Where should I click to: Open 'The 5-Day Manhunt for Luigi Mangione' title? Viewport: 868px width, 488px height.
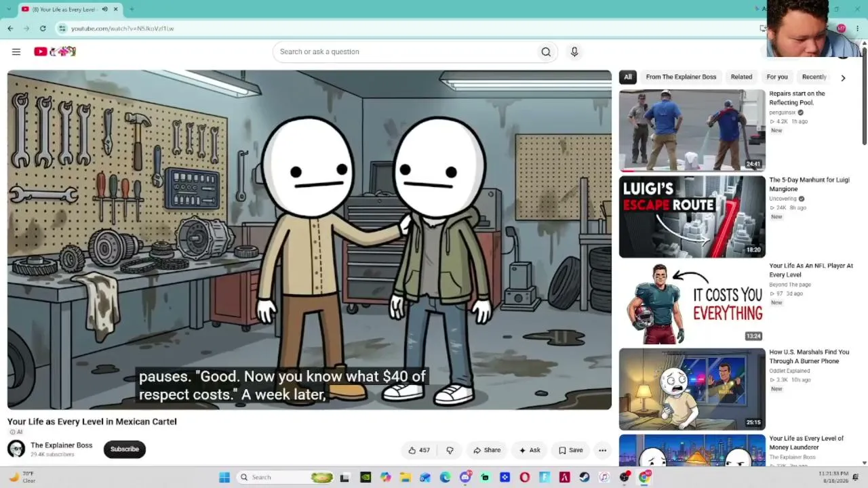(x=809, y=184)
